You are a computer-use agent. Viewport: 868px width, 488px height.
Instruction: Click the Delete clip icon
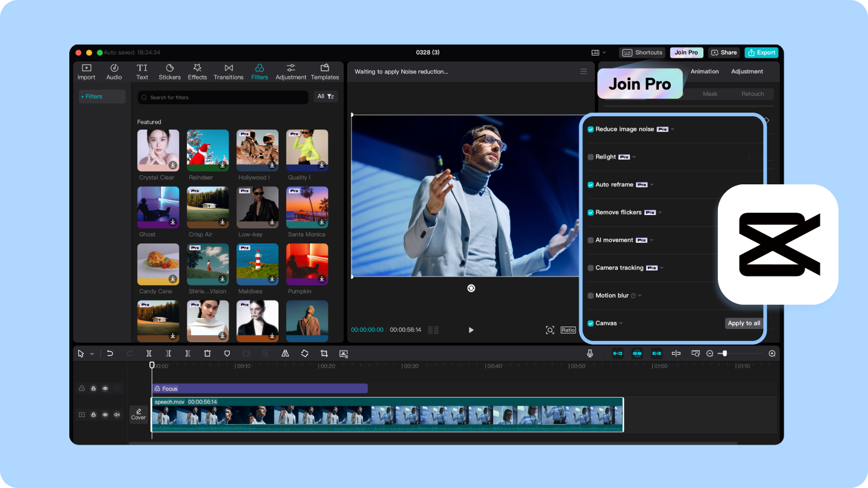click(x=207, y=354)
